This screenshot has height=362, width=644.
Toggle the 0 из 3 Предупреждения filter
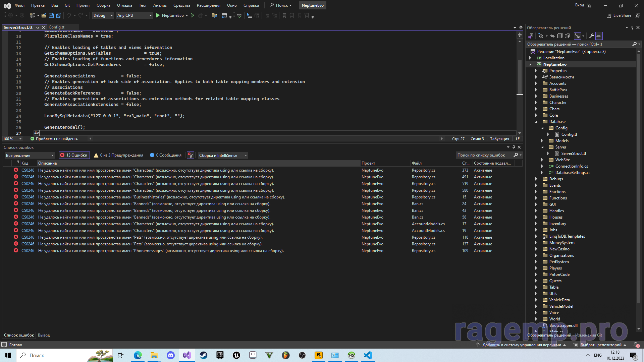pos(118,155)
